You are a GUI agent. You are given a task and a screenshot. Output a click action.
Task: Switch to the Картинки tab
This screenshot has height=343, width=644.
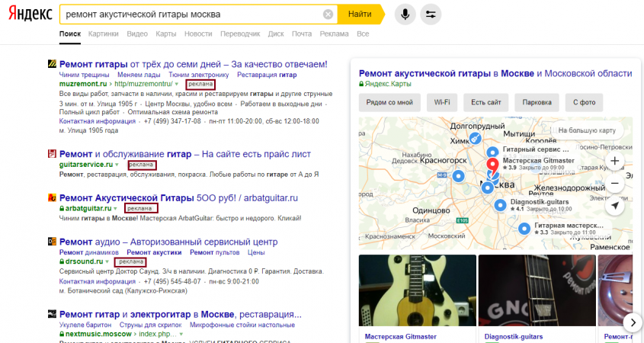coord(103,34)
